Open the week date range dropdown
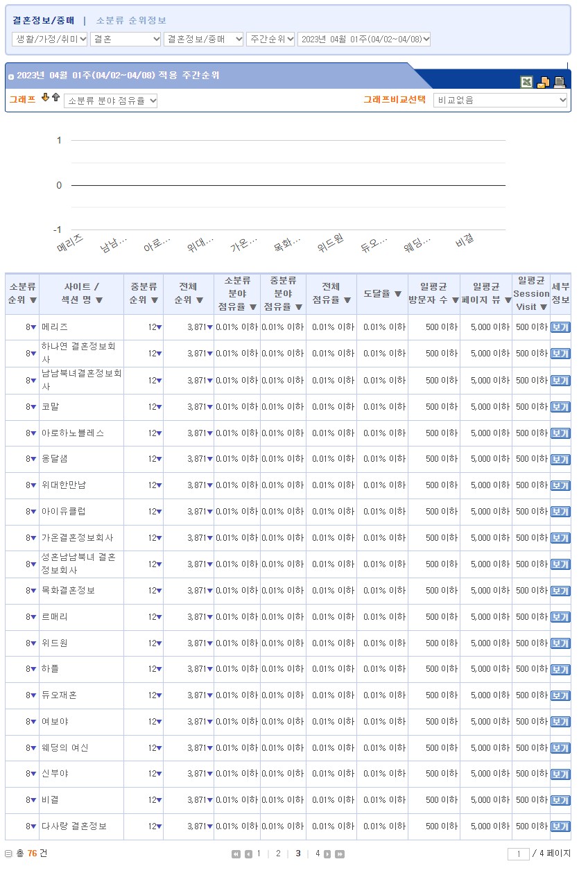Screen dimensions: 588x875 364,40
